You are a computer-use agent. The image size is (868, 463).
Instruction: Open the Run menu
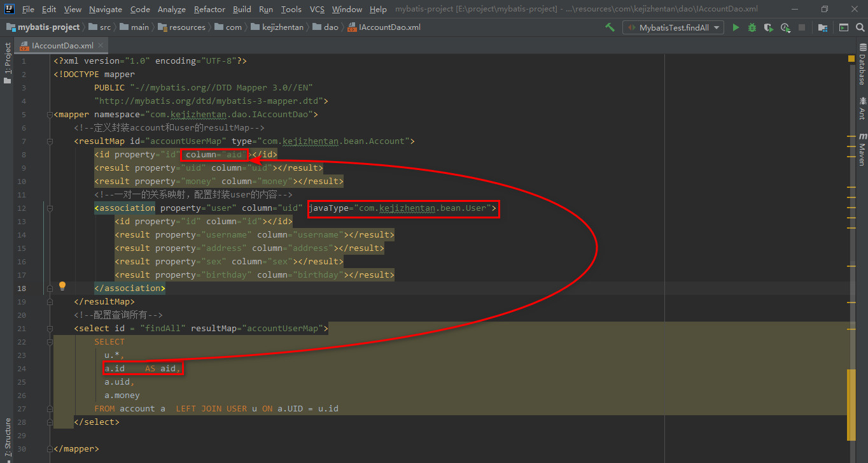pyautogui.click(x=266, y=9)
